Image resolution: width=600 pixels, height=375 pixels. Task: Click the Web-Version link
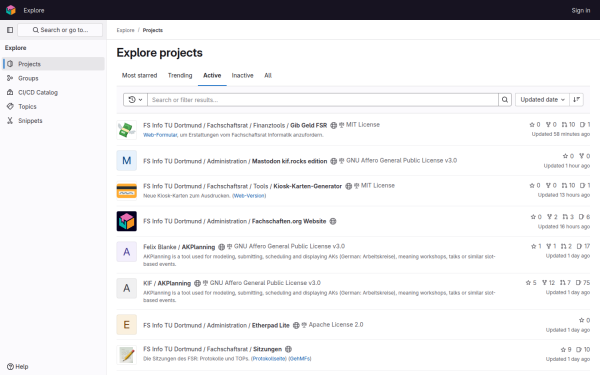tap(249, 196)
